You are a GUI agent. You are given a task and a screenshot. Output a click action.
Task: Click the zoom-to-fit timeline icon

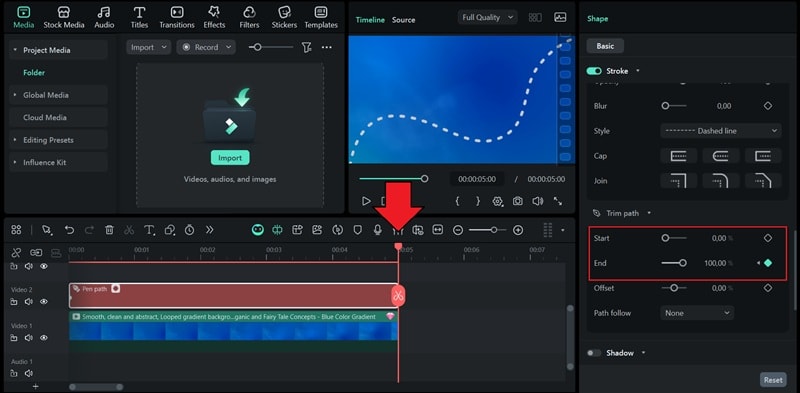(x=438, y=230)
